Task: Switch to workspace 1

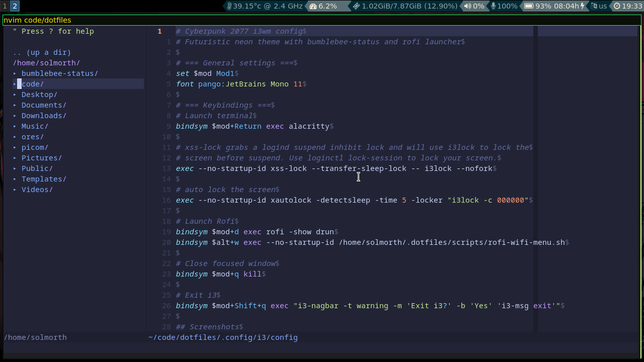Action: point(5,6)
